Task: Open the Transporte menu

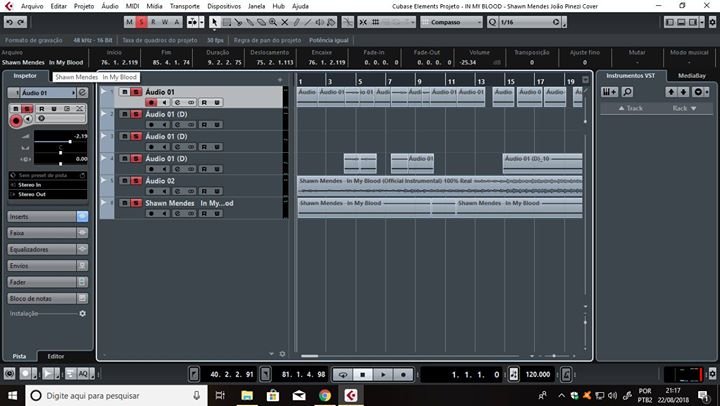Action: click(184, 6)
